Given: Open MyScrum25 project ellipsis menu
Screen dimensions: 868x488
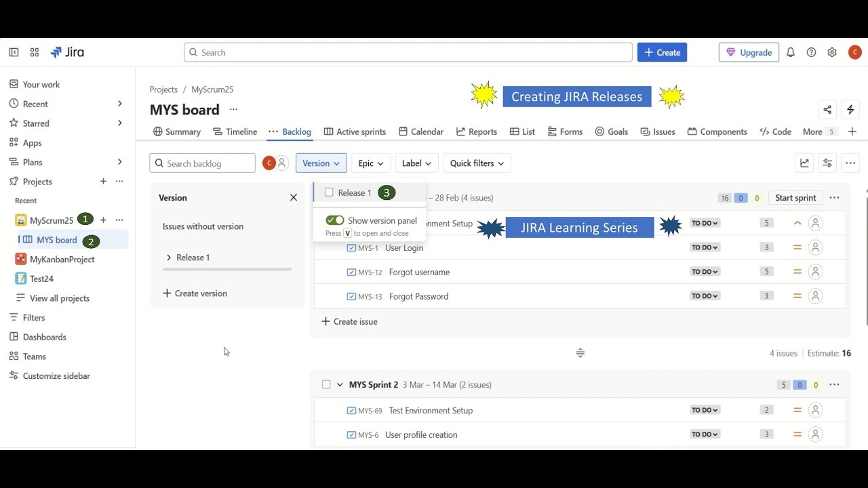Looking at the screenshot, I should pos(119,220).
